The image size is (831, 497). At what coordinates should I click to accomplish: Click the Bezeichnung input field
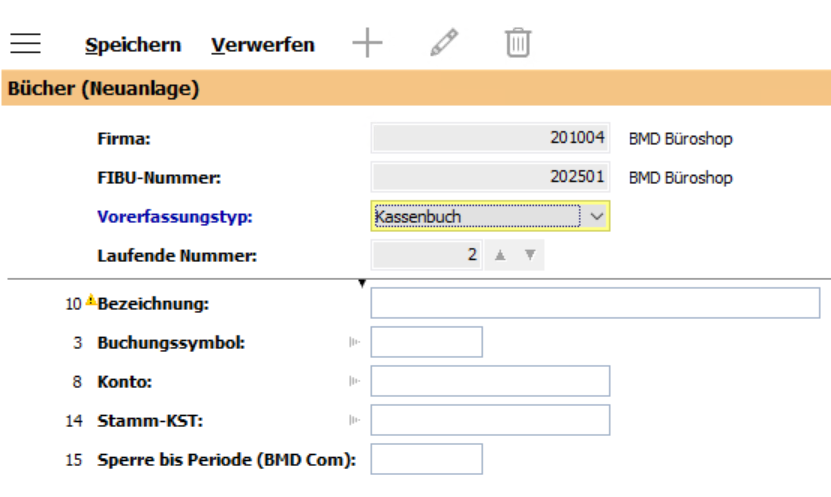(595, 302)
